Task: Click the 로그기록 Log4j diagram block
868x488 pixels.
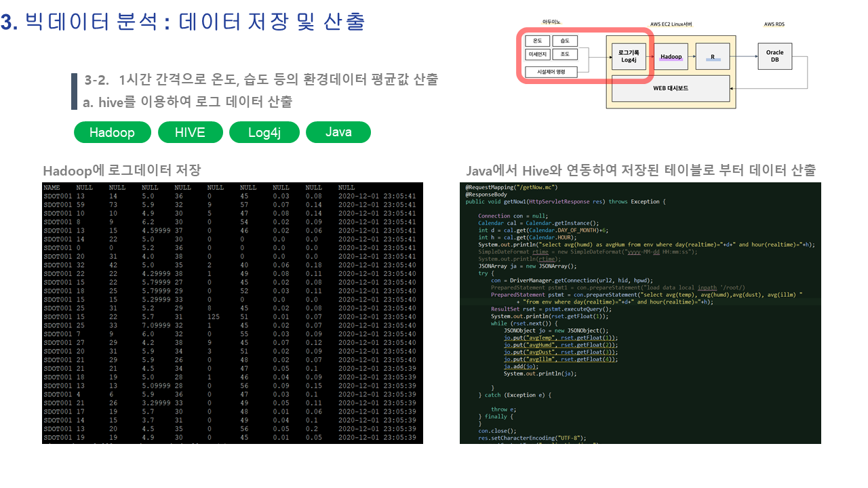Action: coord(629,56)
